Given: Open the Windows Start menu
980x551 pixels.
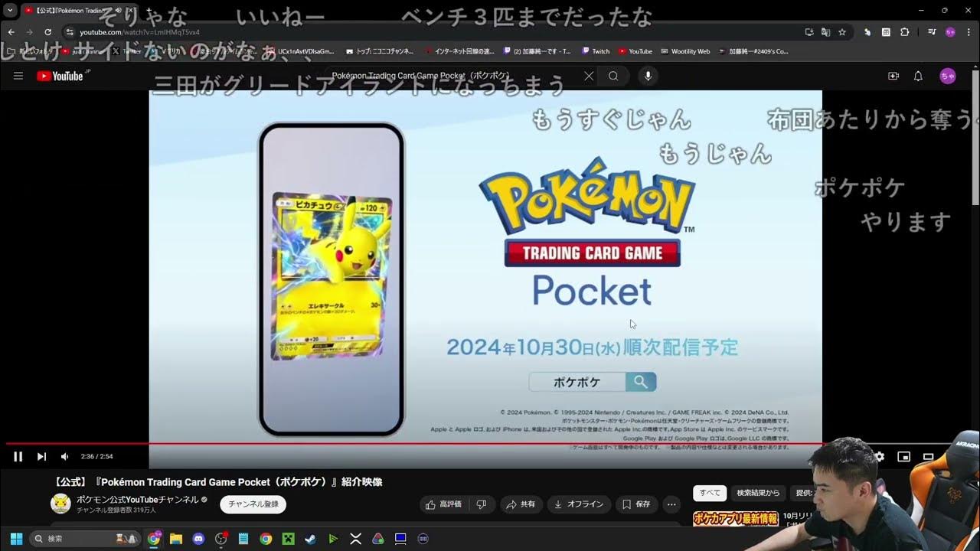Looking at the screenshot, I should [15, 539].
